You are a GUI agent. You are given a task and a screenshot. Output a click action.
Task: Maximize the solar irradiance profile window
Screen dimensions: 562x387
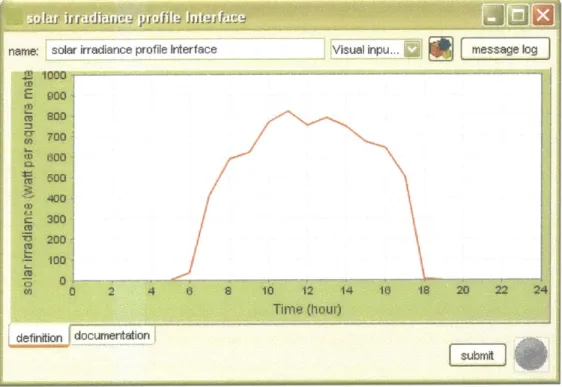[x=518, y=15]
